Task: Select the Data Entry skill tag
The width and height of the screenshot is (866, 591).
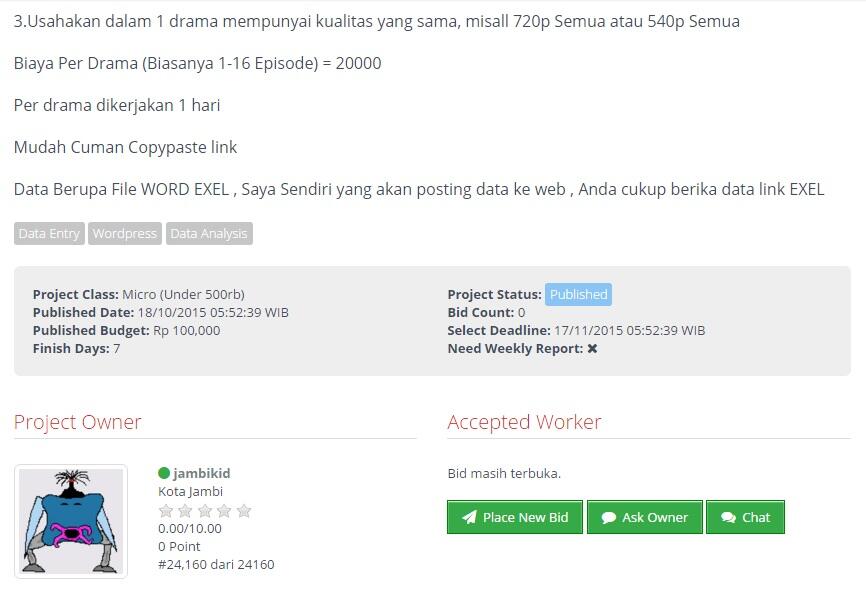Action: [49, 234]
